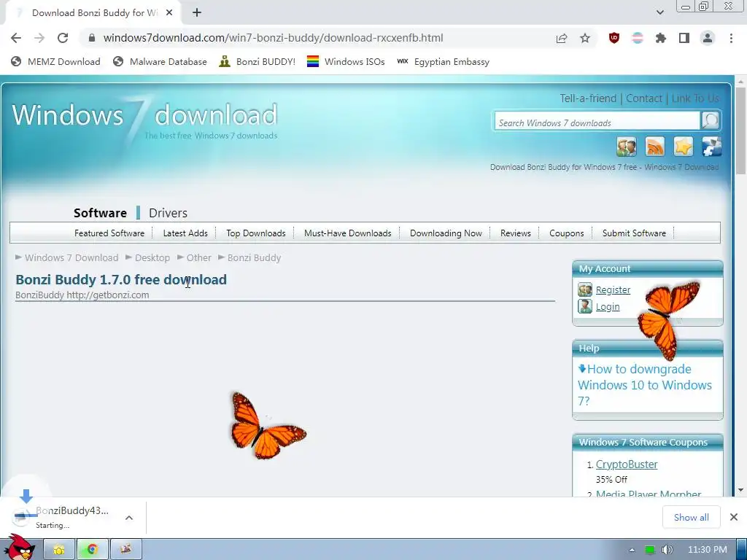Show hidden tray icons arrow
Image resolution: width=747 pixels, height=560 pixels.
click(x=632, y=550)
